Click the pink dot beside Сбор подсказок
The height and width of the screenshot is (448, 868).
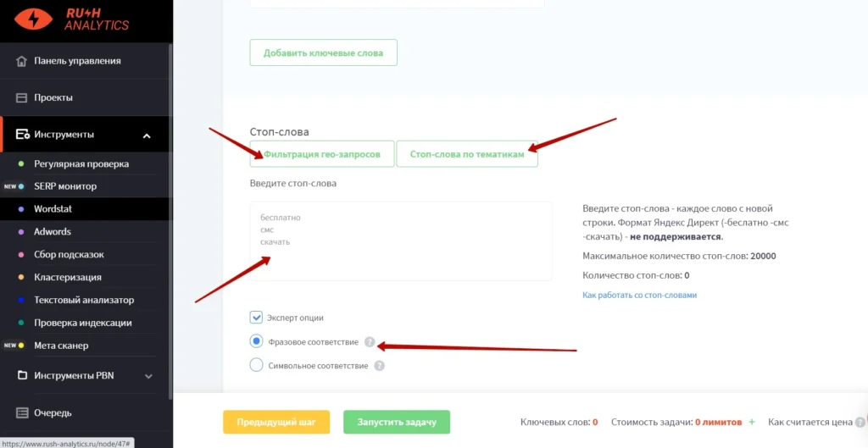[x=21, y=255]
